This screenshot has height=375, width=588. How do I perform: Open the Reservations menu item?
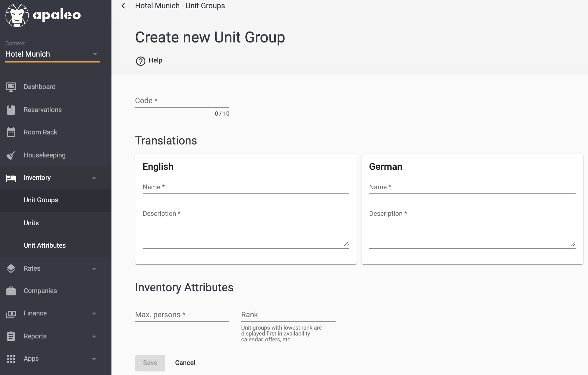[56, 110]
